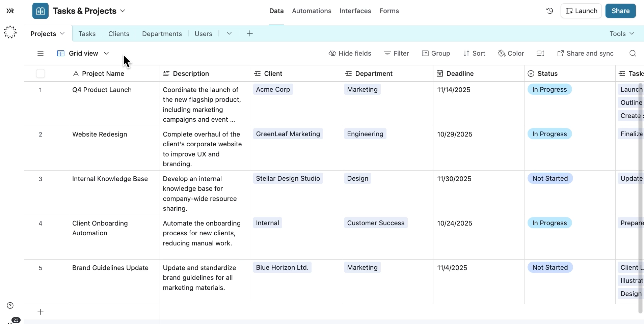Open the search within the table
Viewport: 644px width, 324px height.
(633, 53)
